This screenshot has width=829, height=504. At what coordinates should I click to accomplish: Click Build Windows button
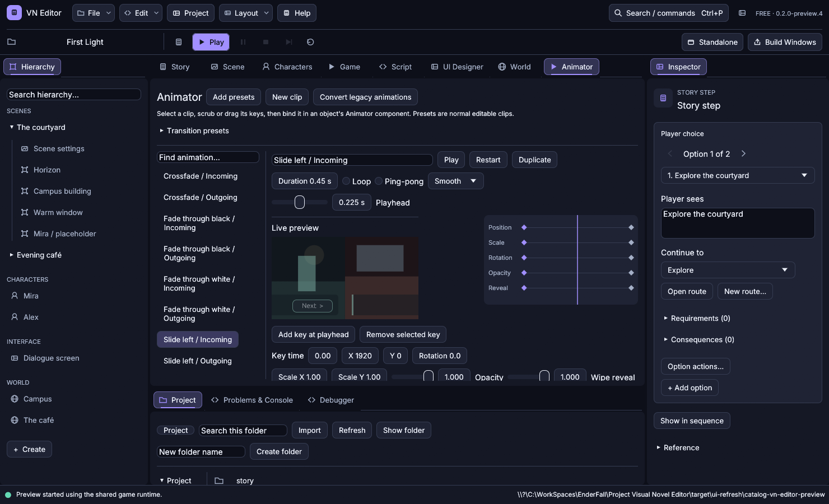(785, 42)
